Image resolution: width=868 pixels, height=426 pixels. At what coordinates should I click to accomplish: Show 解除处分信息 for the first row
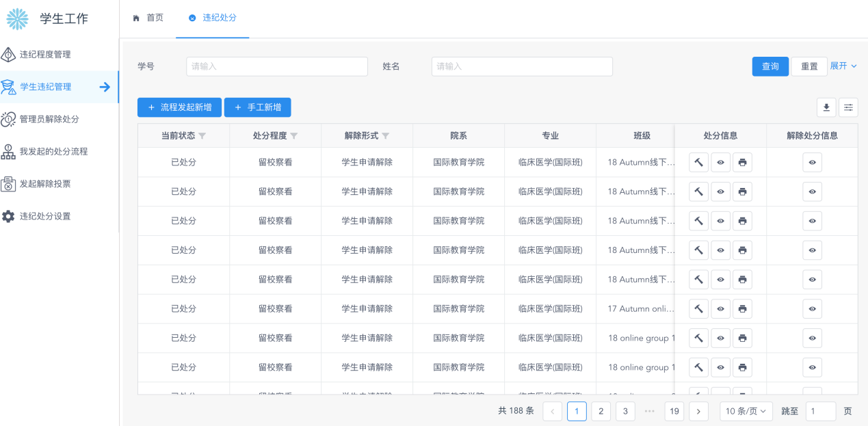[812, 162]
